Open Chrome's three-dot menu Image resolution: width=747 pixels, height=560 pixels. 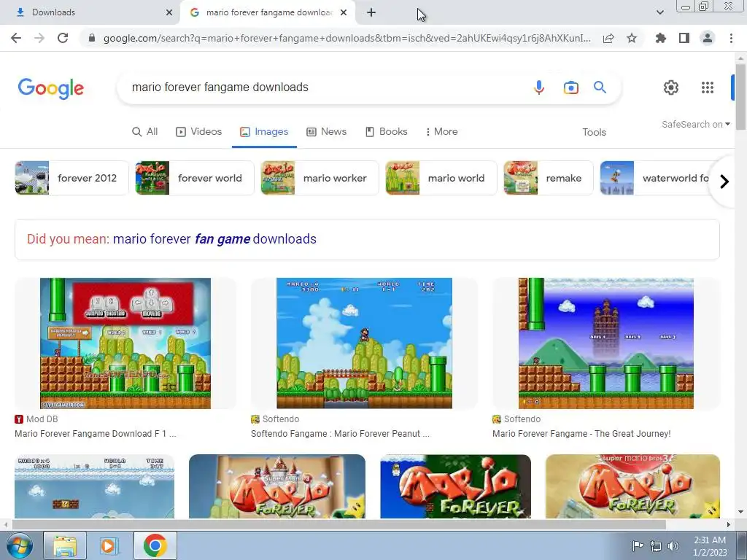(x=731, y=38)
